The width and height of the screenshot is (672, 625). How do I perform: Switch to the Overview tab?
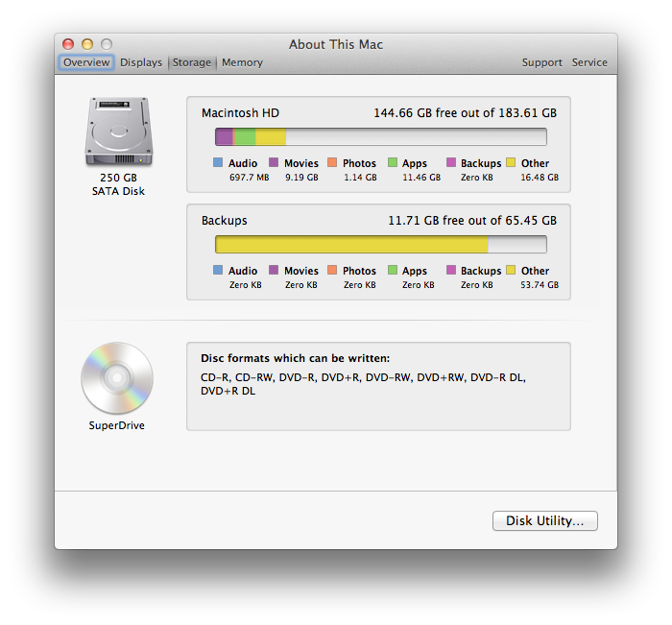pyautogui.click(x=86, y=62)
